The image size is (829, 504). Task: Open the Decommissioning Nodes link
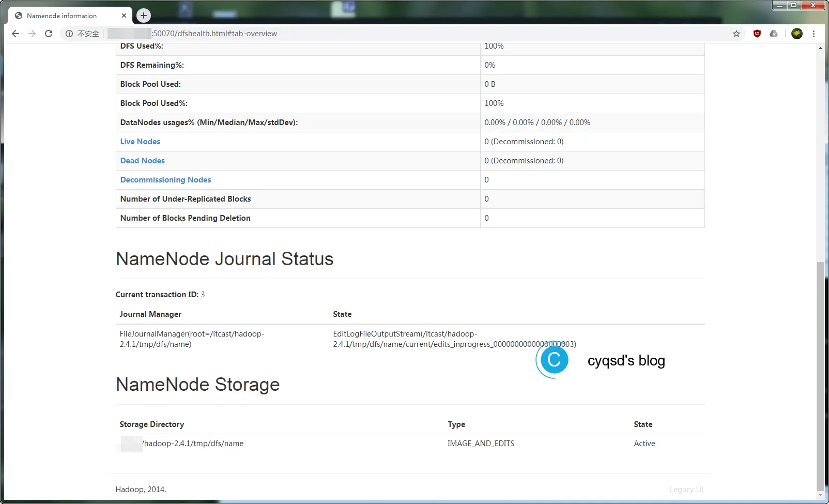click(x=165, y=180)
